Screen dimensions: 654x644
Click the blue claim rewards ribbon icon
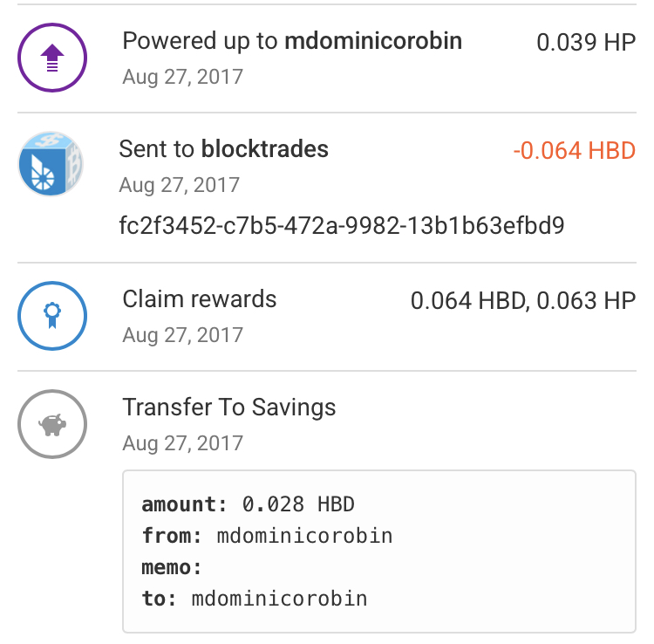(52, 315)
